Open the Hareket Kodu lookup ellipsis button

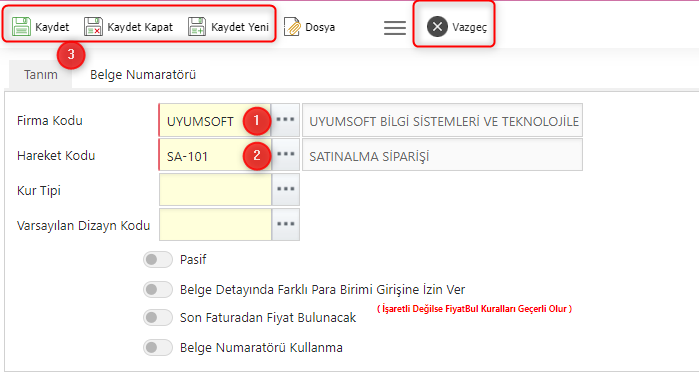coord(286,155)
